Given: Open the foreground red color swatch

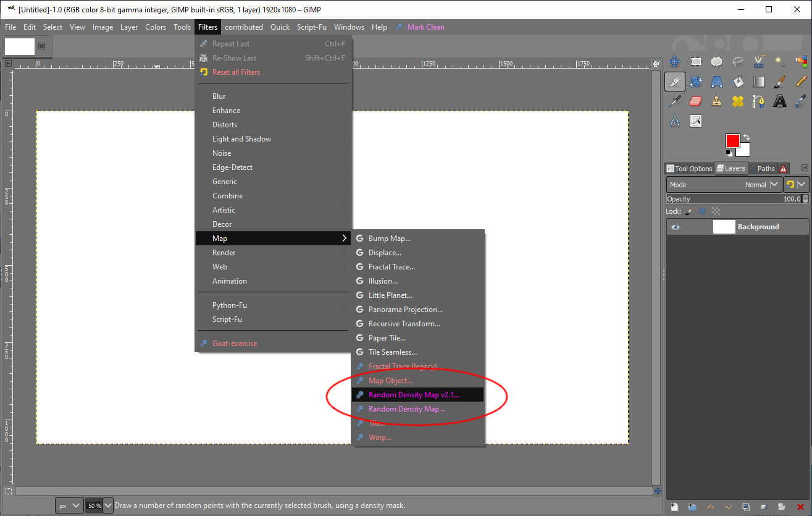Looking at the screenshot, I should click(733, 141).
